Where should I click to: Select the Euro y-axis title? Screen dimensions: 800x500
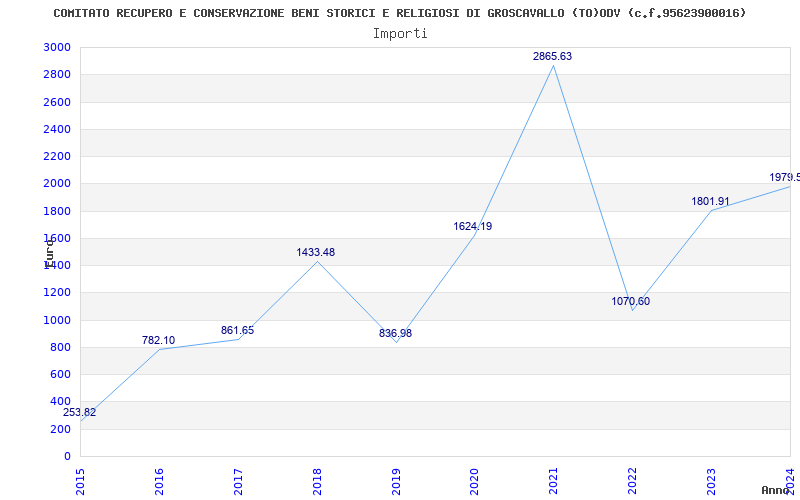(x=49, y=254)
